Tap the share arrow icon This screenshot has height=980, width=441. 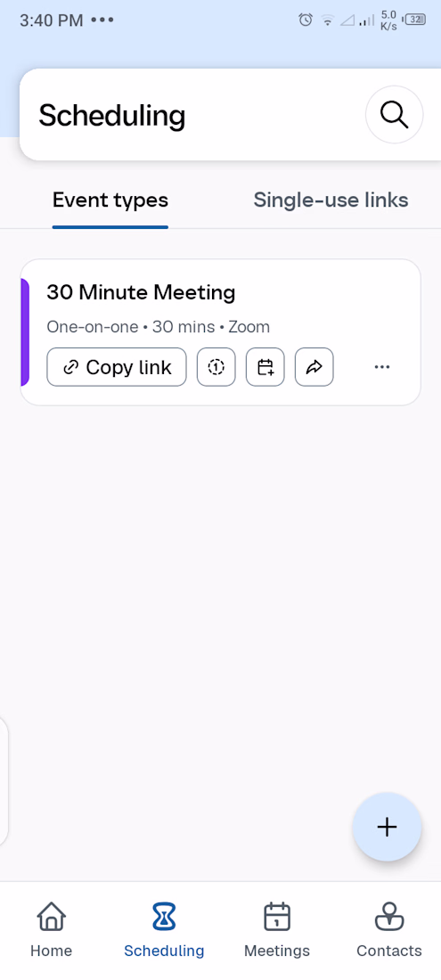(314, 367)
